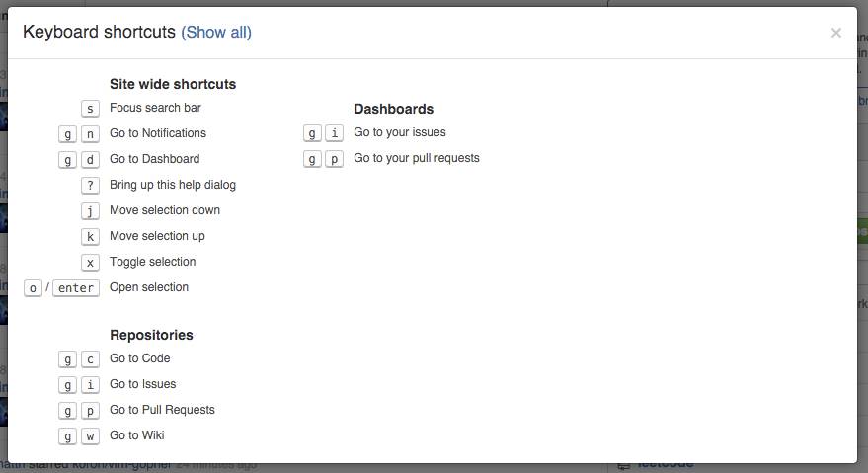Click the 'w' key beside Go to Wiki

(90, 435)
